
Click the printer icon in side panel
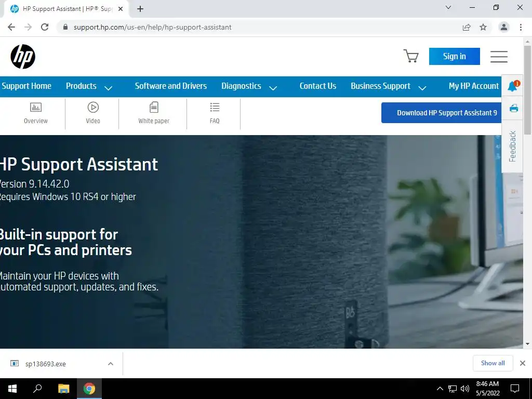click(x=514, y=108)
